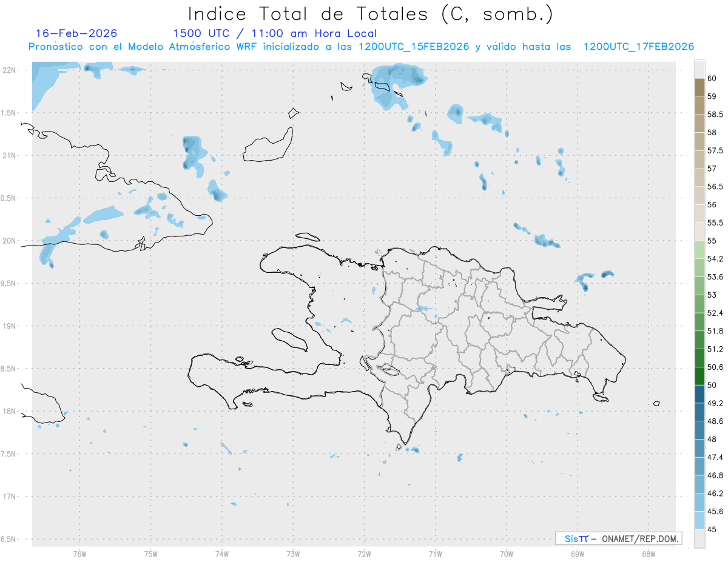This screenshot has height=562, width=728.
Task: Click the '22N' latitude label
Action: click(x=10, y=70)
